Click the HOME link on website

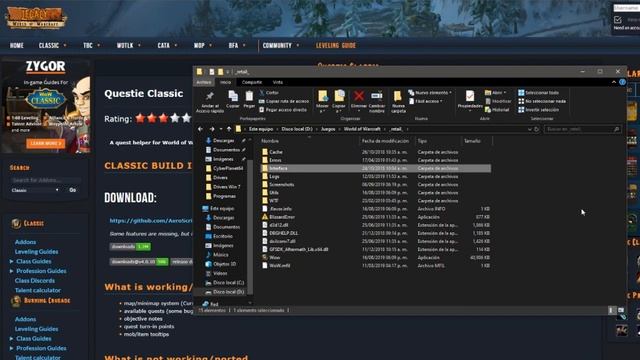[17, 45]
